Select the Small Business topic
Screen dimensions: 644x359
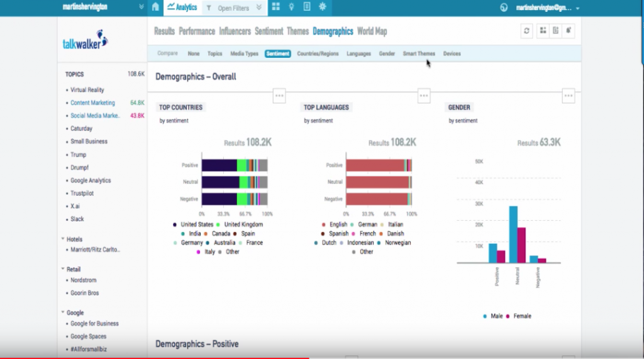coord(89,141)
